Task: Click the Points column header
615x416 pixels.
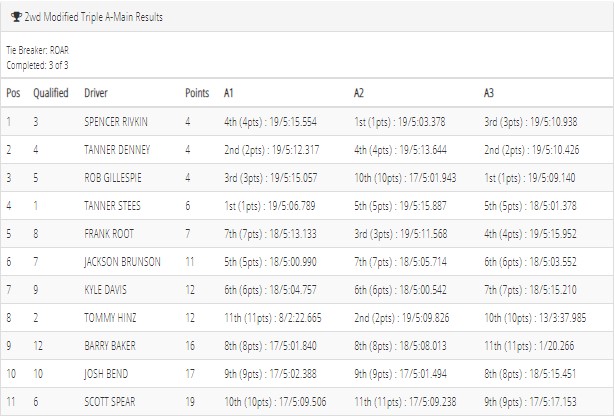Action: [197, 93]
